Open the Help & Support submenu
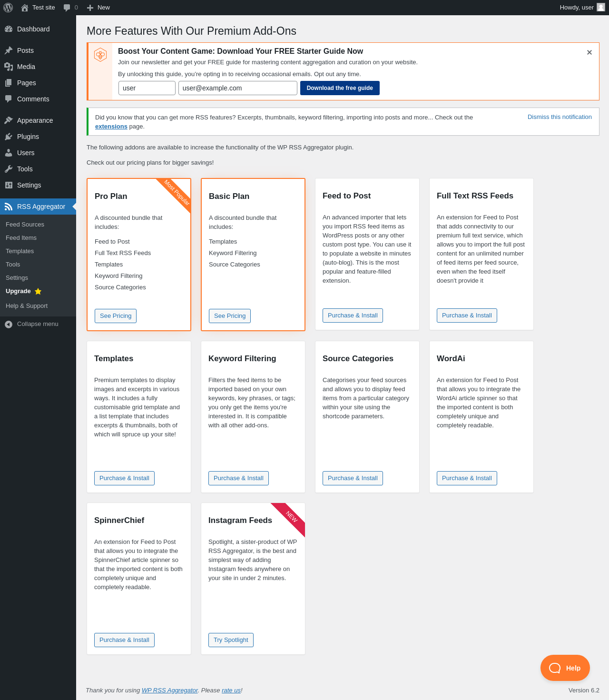The height and width of the screenshot is (700, 609). 27,306
